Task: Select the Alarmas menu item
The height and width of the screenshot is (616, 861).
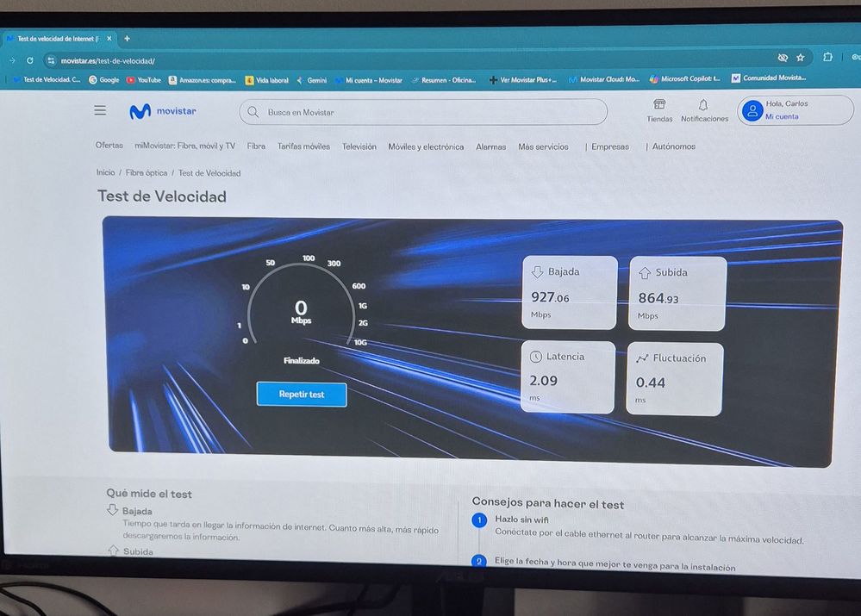Action: [x=490, y=147]
